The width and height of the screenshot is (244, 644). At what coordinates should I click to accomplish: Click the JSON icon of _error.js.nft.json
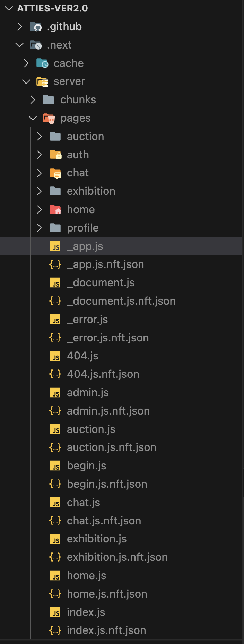[x=55, y=338]
